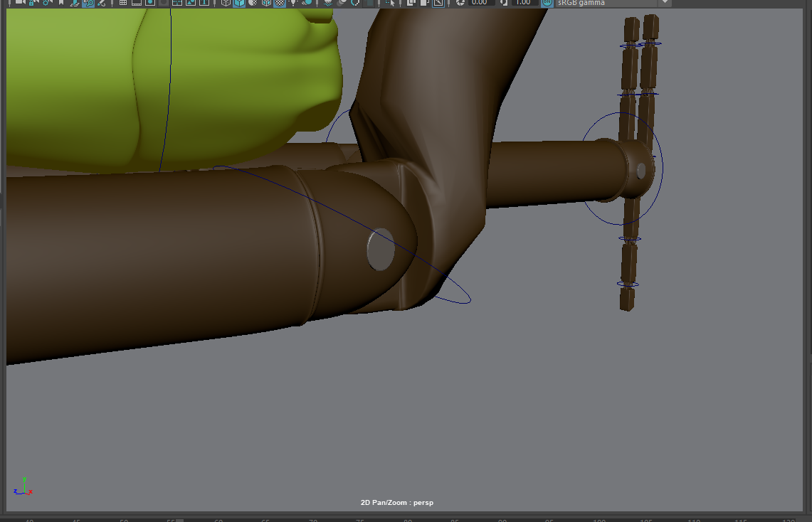Toggle the safe title icon

[204, 3]
